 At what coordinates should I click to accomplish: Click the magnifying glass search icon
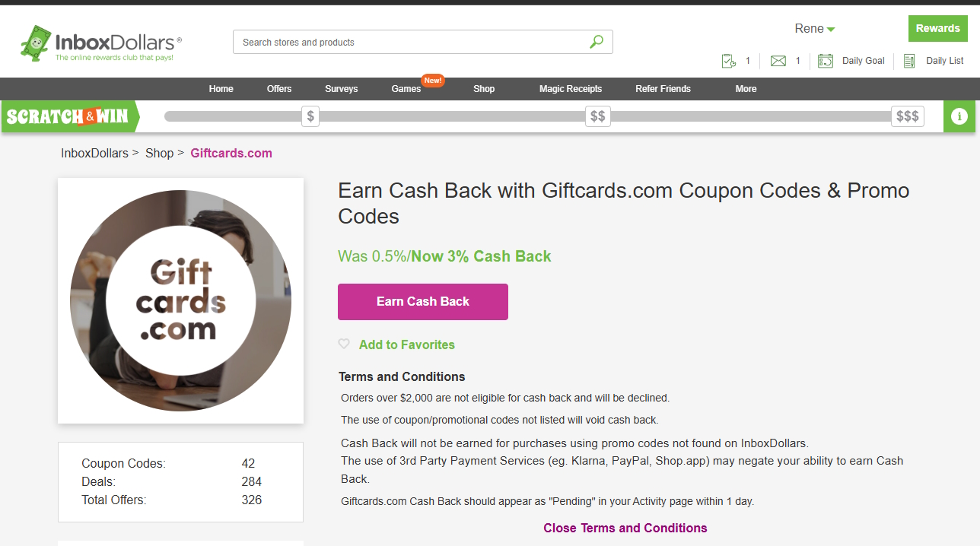[x=597, y=42]
